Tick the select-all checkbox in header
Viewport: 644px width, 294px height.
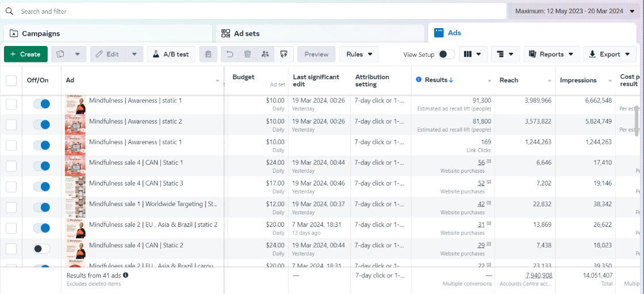11,80
